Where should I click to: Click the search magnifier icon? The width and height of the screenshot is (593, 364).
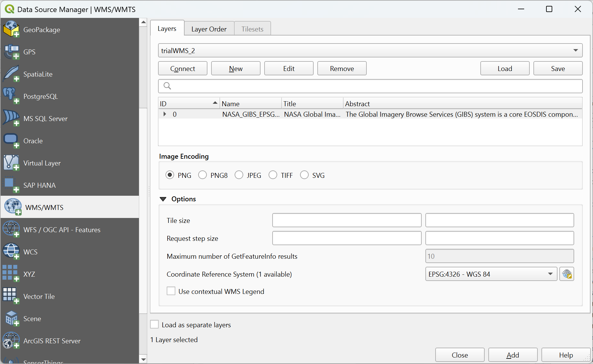coord(167,86)
